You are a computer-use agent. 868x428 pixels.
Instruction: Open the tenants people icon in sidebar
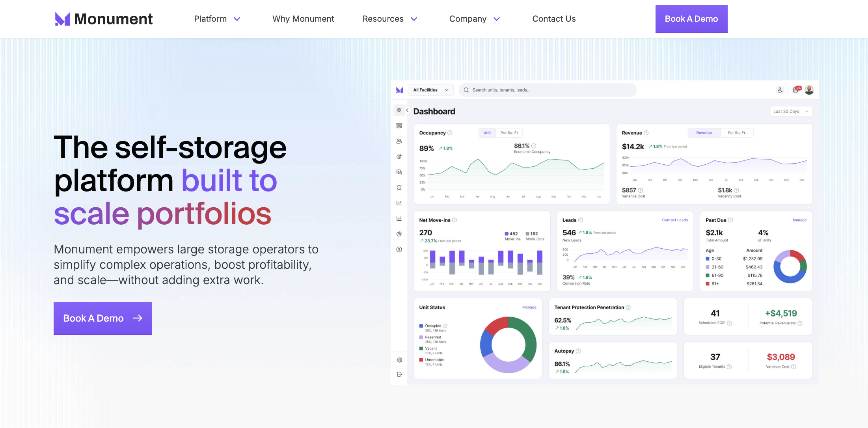(399, 141)
